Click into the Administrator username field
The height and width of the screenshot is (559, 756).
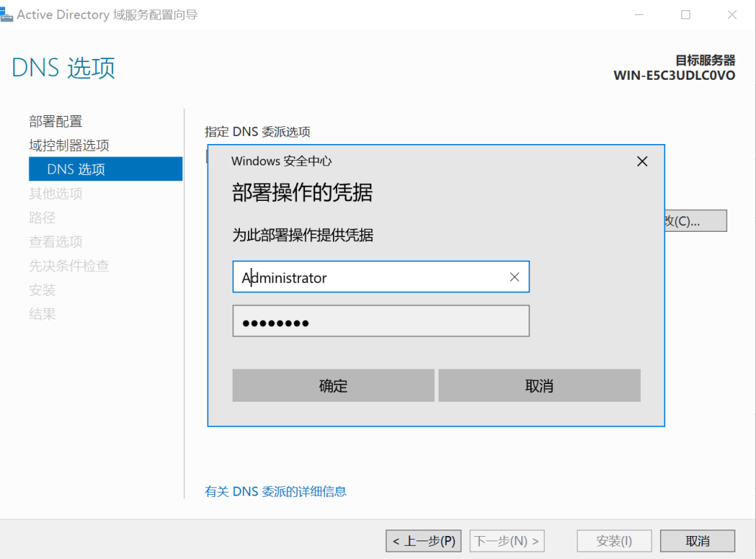369,278
